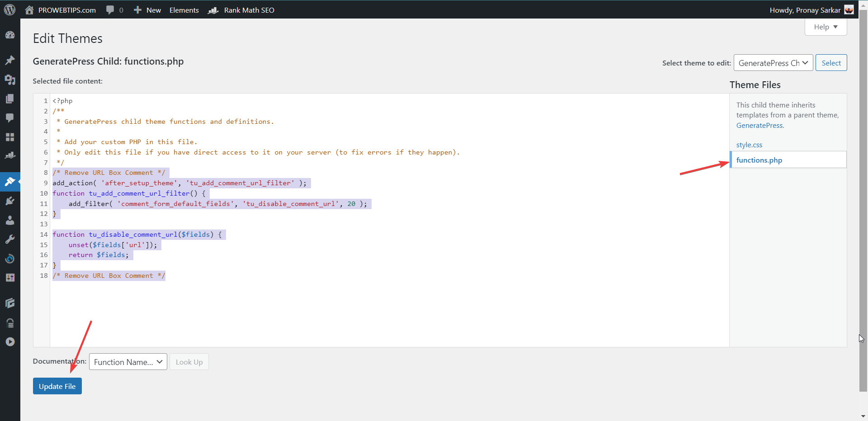Open the Dashboard from the sidebar
868x421 pixels.
[10, 35]
